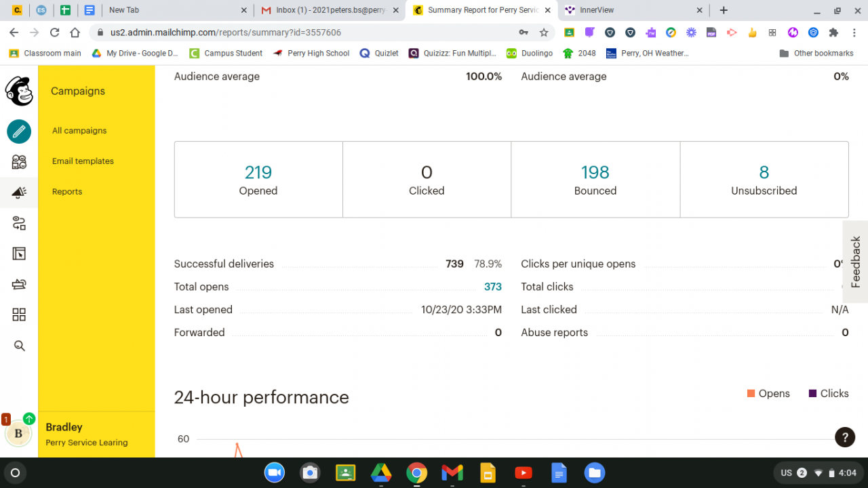Open the Extensions puzzle piece icon
Viewport: 868px width, 488px height.
pos(833,33)
